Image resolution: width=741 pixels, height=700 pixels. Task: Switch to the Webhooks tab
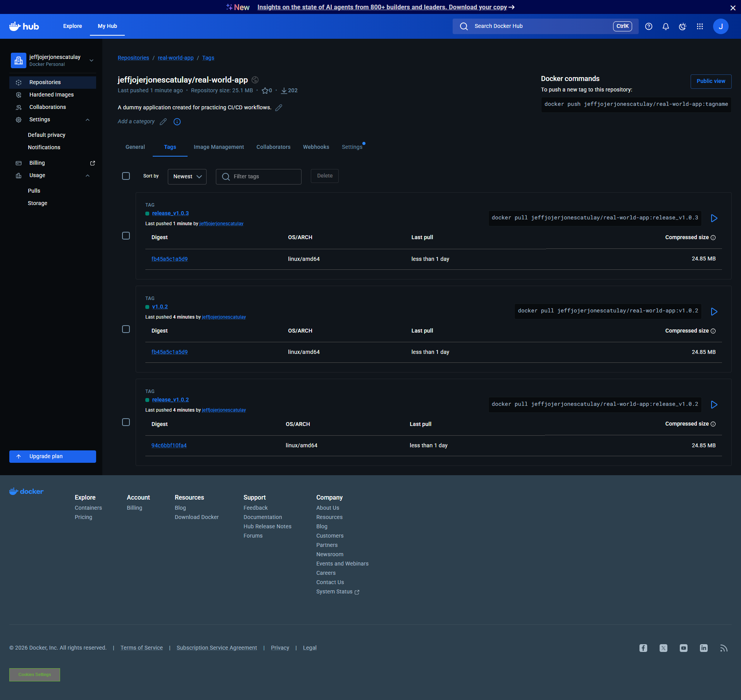coord(316,147)
